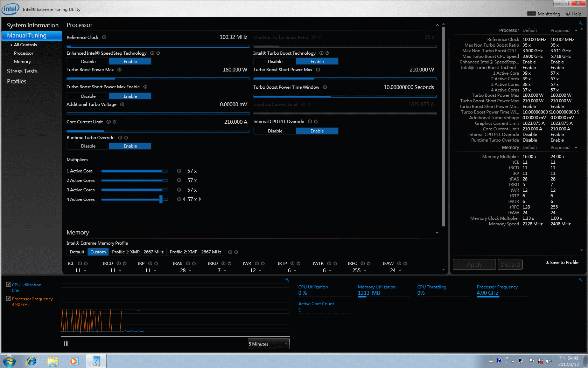Viewport: 588px width, 368px height.
Task: Uncheck the Processor Frequency checkbox
Action: pos(8,299)
